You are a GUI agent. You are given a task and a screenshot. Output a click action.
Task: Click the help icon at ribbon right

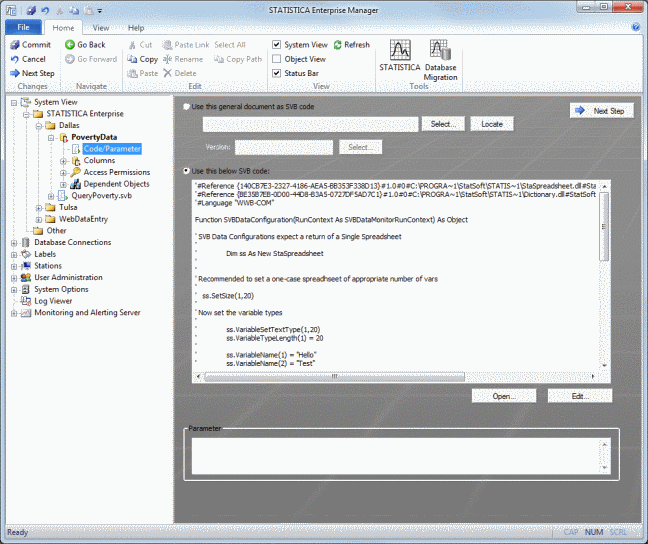[x=636, y=27]
